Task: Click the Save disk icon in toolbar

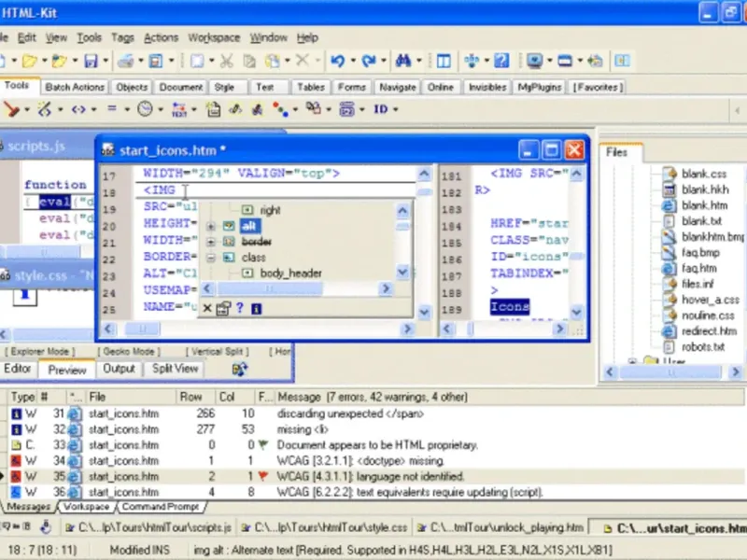Action: [91, 61]
